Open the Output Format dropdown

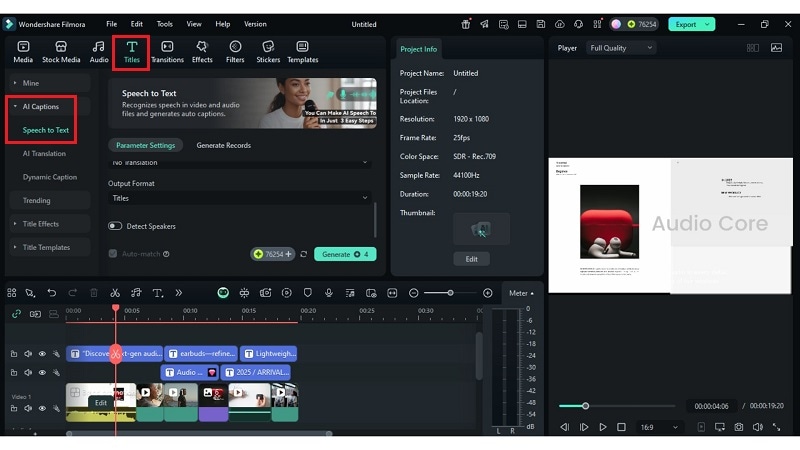[240, 198]
